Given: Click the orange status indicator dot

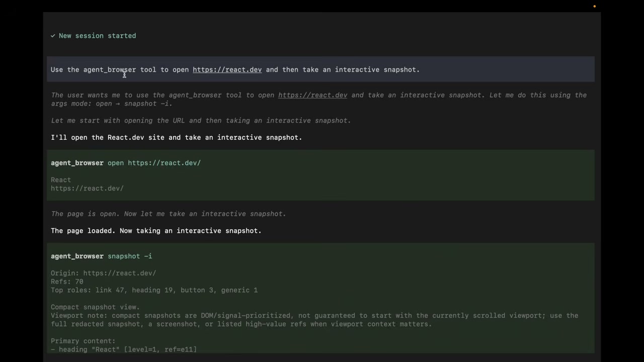Looking at the screenshot, I should tap(594, 6).
